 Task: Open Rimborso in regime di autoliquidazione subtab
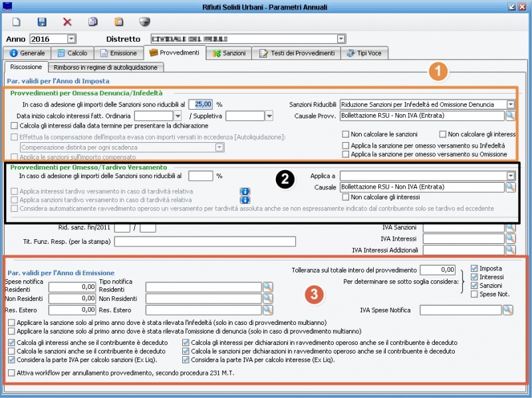[x=106, y=68]
